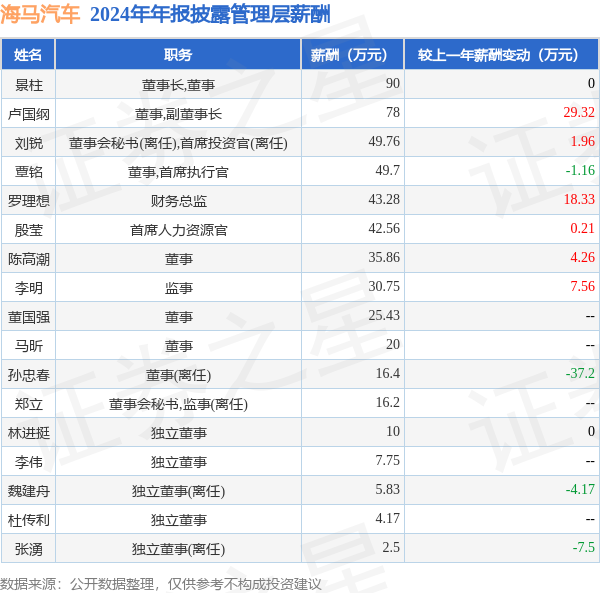Click the position 首席人力资源官
The image size is (600, 593).
pos(178,230)
